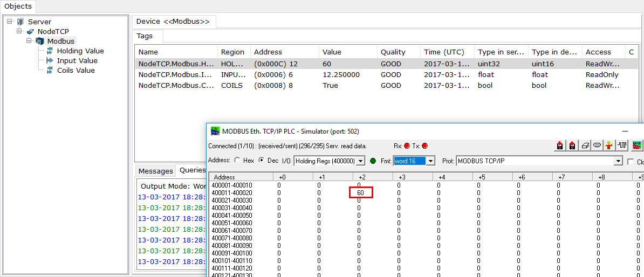Select the Device <<Modbus>> tab

pos(173,22)
